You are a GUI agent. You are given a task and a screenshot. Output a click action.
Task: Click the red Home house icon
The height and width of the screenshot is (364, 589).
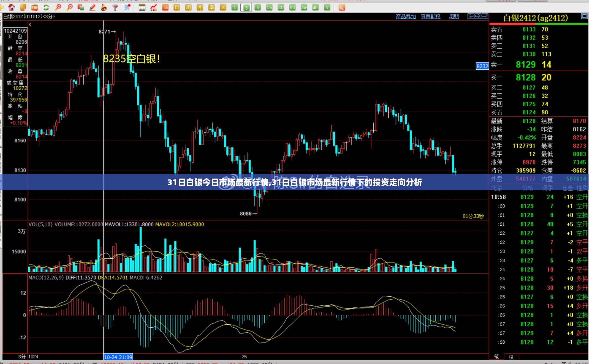pyautogui.click(x=12, y=7)
